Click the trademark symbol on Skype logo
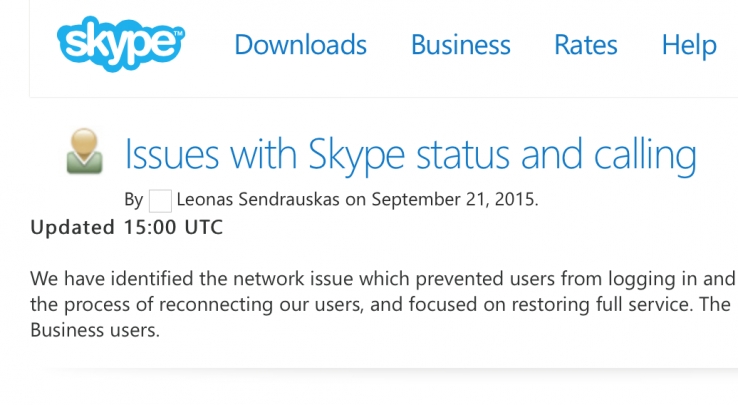Viewport: 738px width, 405px height. coord(179,33)
